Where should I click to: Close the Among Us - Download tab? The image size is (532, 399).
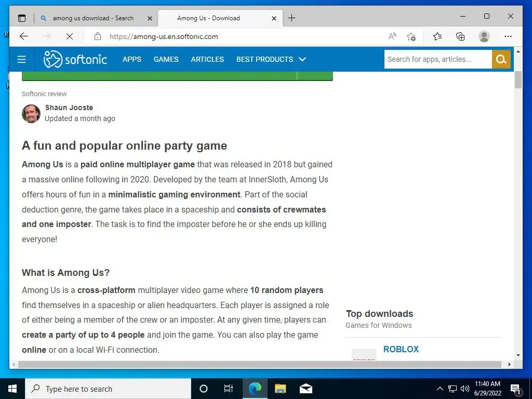[x=274, y=18]
